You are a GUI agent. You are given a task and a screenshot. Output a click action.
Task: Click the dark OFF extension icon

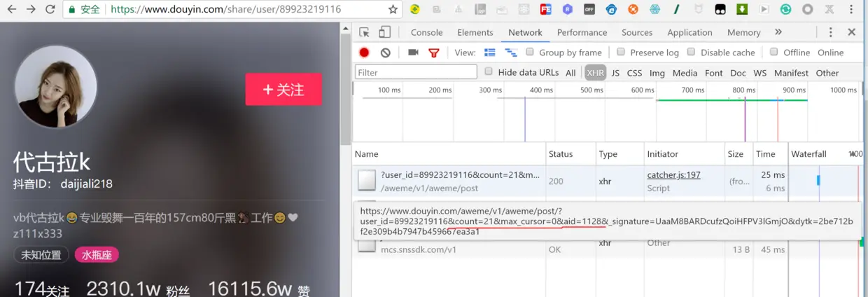(589, 10)
